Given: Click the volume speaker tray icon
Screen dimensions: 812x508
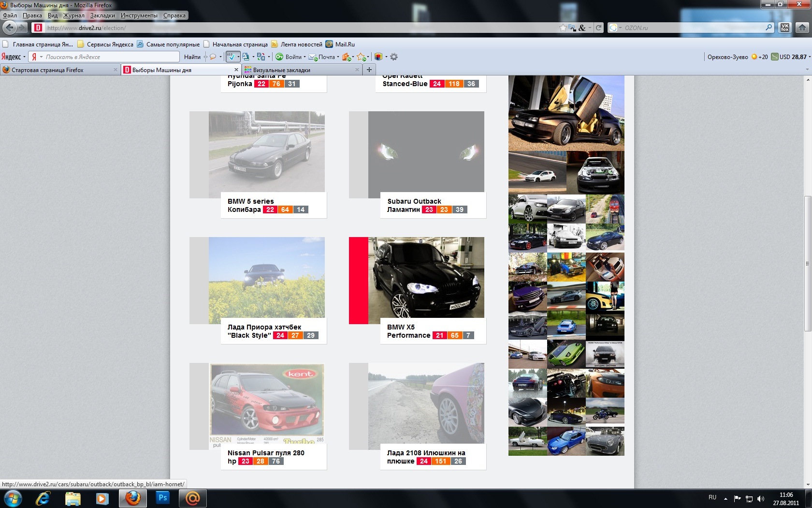Looking at the screenshot, I should (x=761, y=499).
